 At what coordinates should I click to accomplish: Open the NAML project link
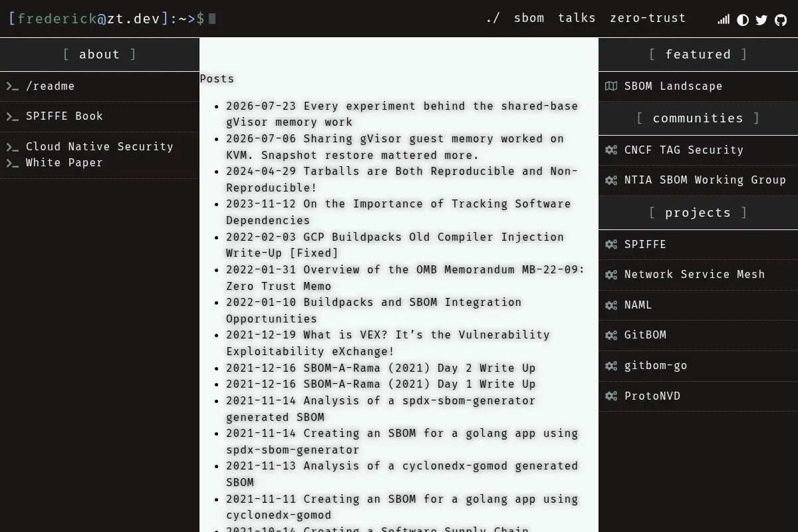pyautogui.click(x=638, y=305)
